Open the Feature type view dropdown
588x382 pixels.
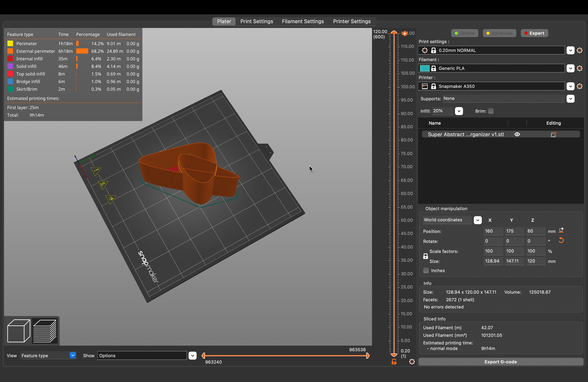tap(73, 355)
